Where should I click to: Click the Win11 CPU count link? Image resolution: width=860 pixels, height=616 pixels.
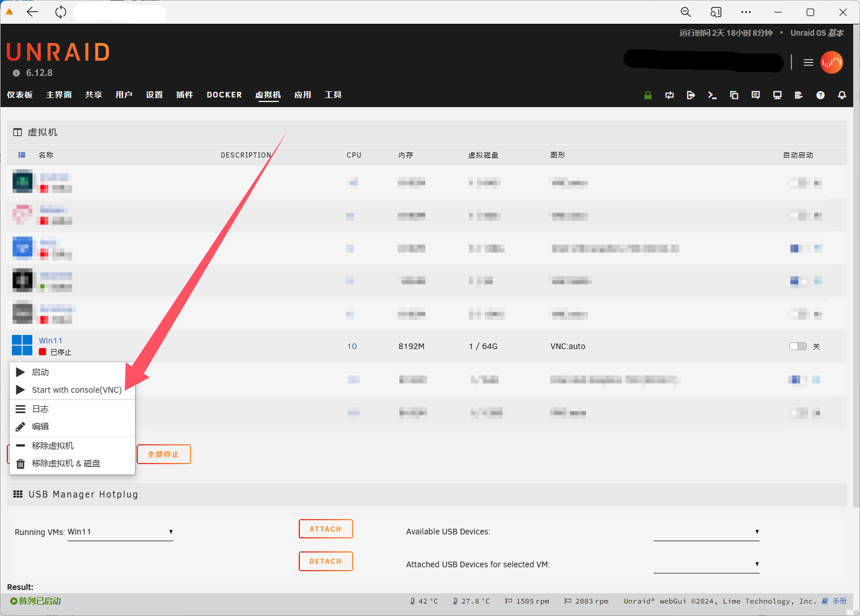352,346
